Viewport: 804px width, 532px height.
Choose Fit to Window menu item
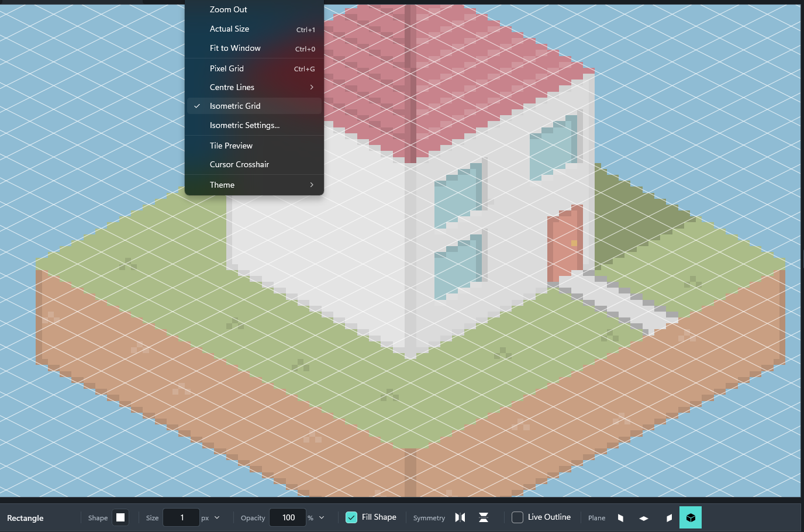254,48
